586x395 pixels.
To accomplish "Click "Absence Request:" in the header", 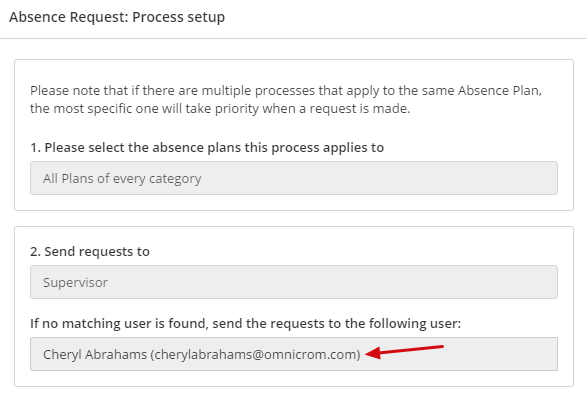I will 69,17.
